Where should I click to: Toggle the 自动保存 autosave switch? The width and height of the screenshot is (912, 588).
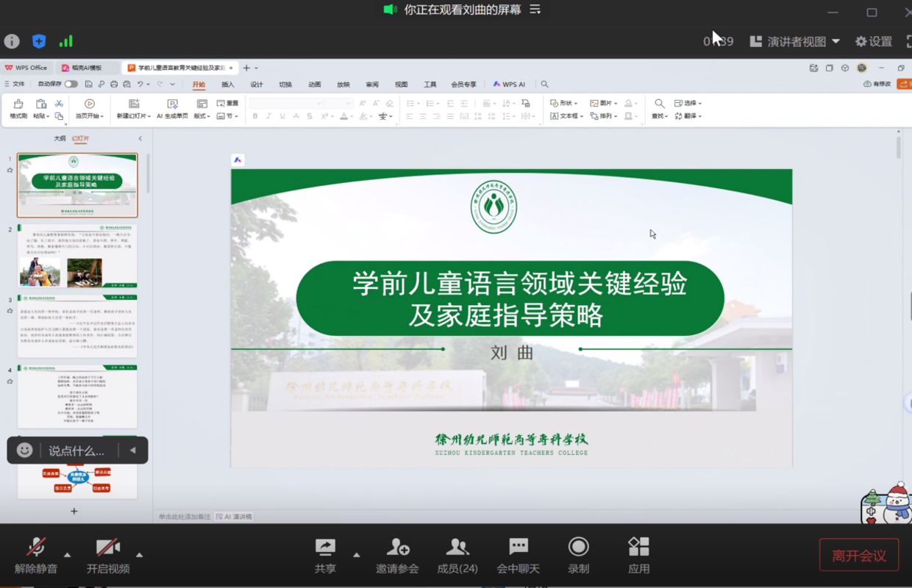coord(71,85)
